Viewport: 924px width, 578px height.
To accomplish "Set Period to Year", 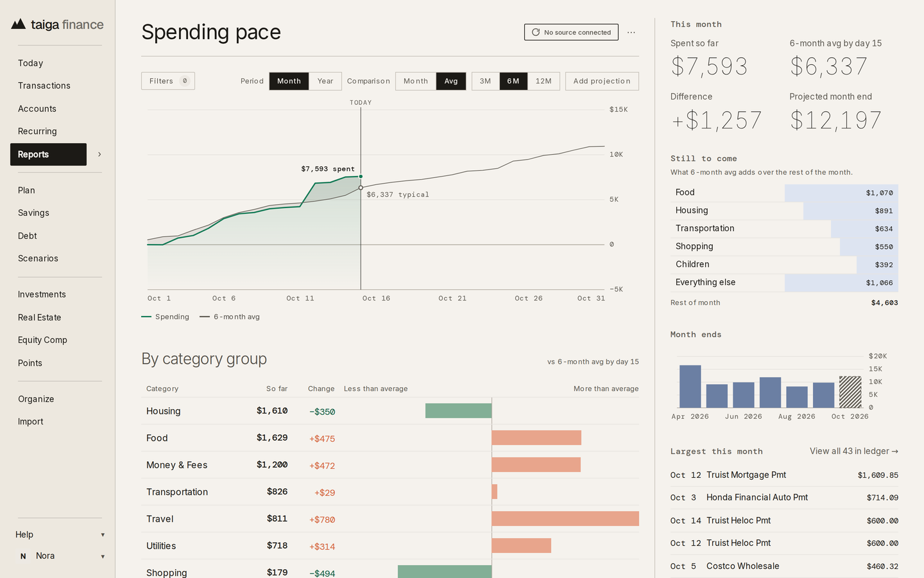I will tap(325, 81).
